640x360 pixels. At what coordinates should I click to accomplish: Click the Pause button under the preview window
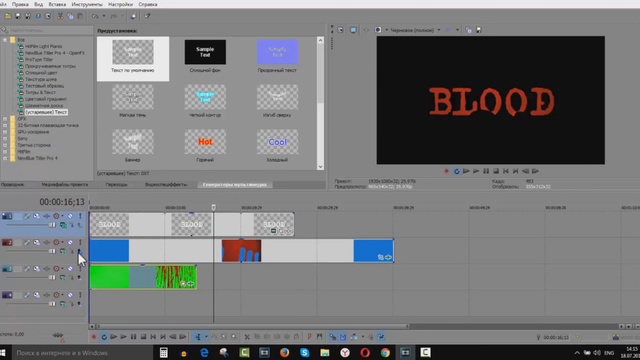pyautogui.click(x=486, y=171)
